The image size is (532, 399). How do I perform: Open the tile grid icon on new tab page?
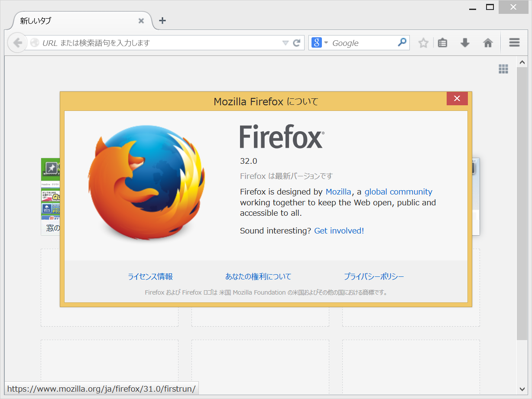tap(503, 68)
